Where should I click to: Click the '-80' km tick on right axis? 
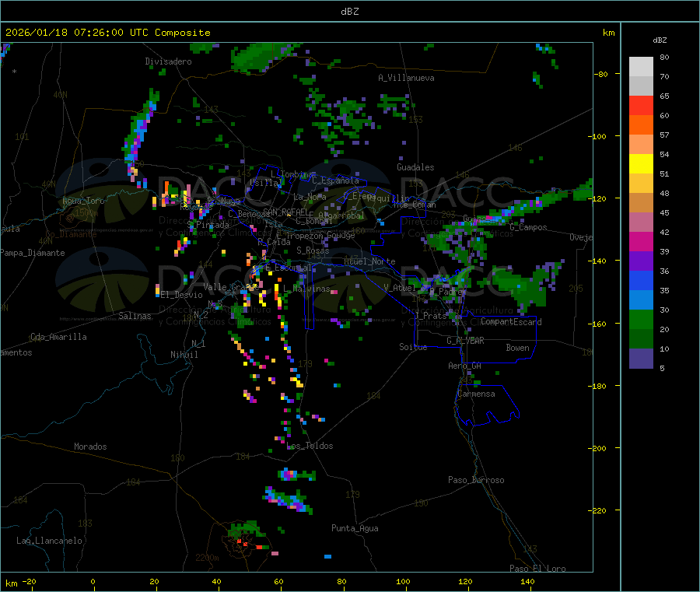click(601, 74)
